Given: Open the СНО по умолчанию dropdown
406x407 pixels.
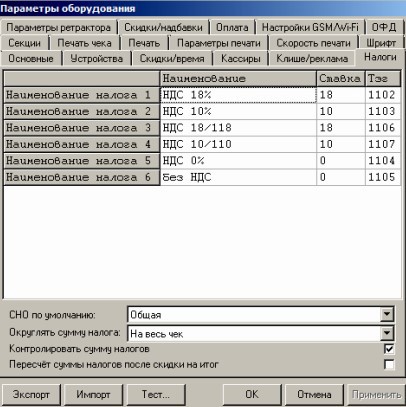Looking at the screenshot, I should (387, 314).
